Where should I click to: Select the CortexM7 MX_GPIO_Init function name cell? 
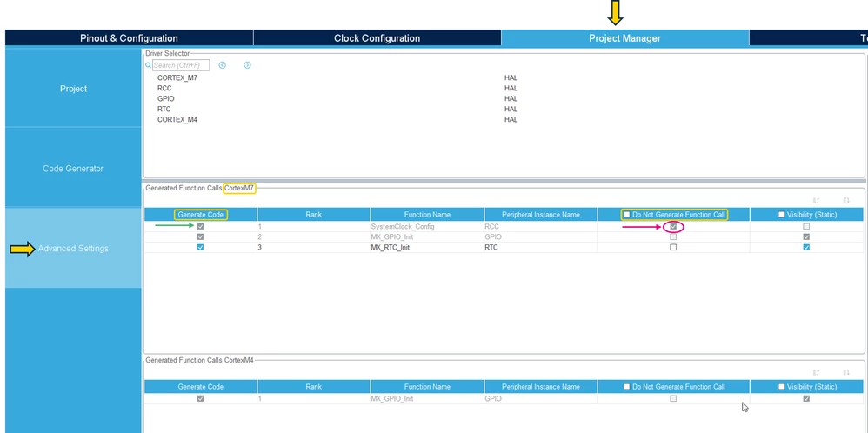click(427, 237)
